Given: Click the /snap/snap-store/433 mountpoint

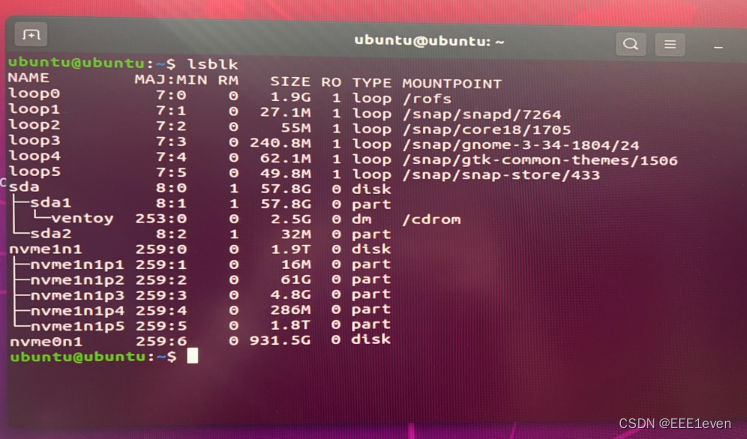Looking at the screenshot, I should point(501,175).
